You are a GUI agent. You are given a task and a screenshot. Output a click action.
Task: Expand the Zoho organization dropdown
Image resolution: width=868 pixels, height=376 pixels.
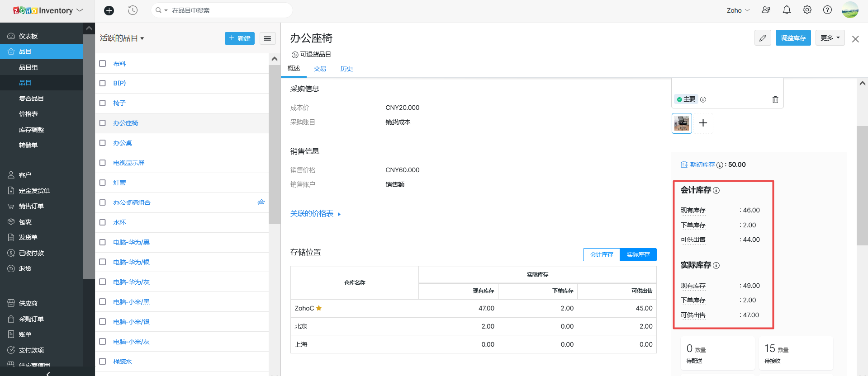coord(738,10)
